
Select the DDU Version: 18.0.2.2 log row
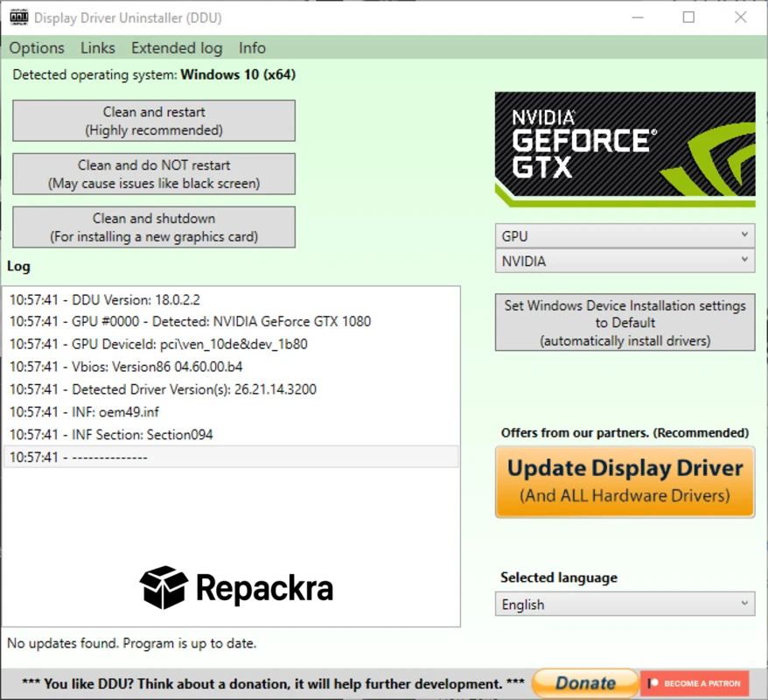pos(231,299)
